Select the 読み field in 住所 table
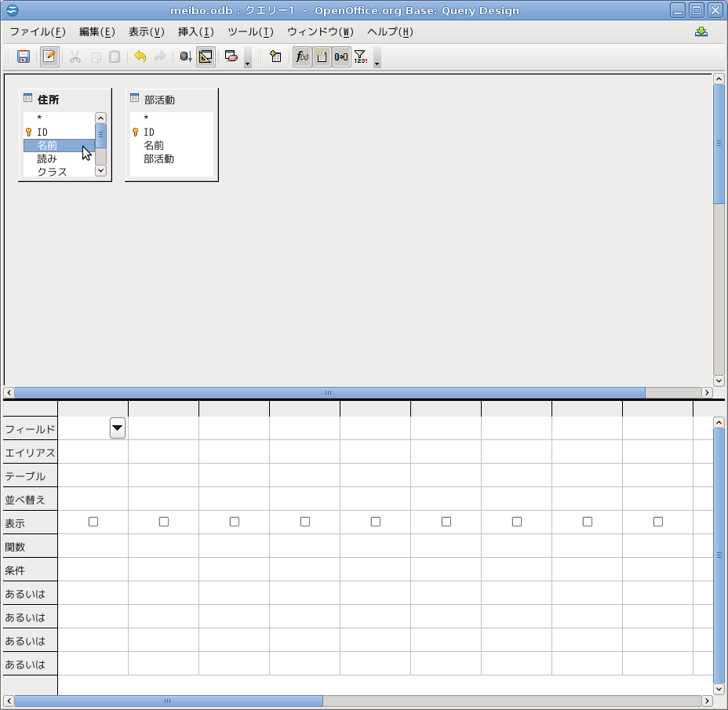The height and width of the screenshot is (710, 728). click(x=47, y=158)
